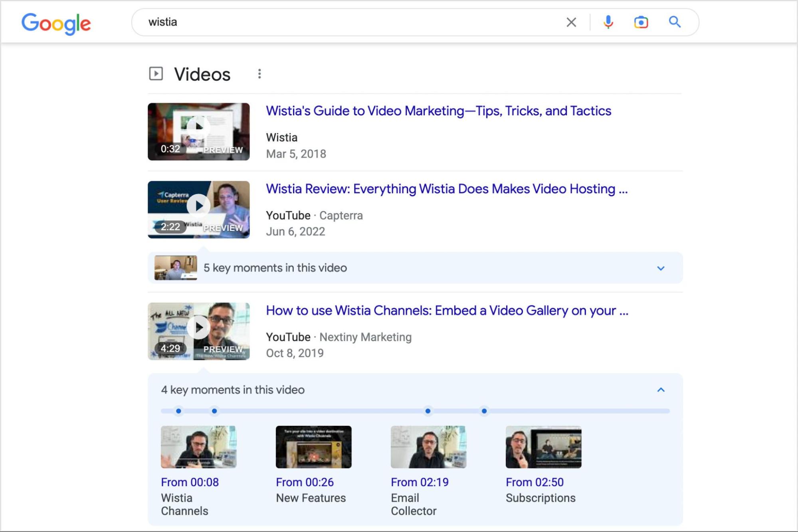Open How to use Wistia Channels link
Screen dimensions: 798x532
point(447,310)
